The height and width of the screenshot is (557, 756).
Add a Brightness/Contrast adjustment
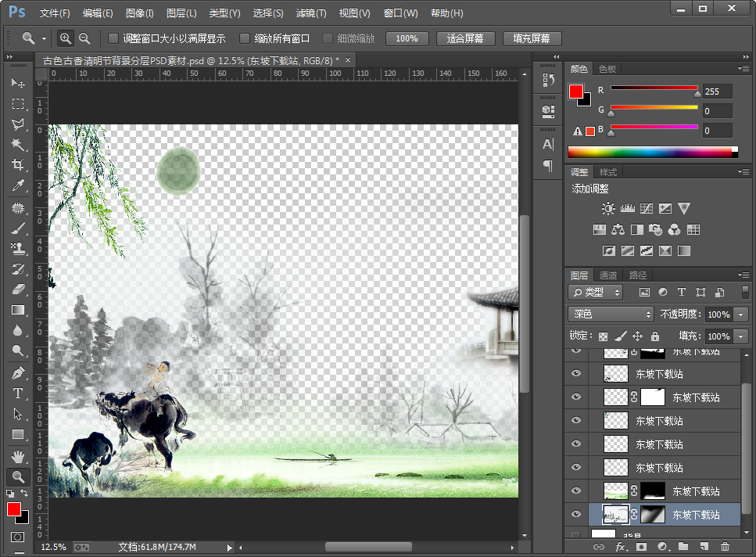(608, 208)
